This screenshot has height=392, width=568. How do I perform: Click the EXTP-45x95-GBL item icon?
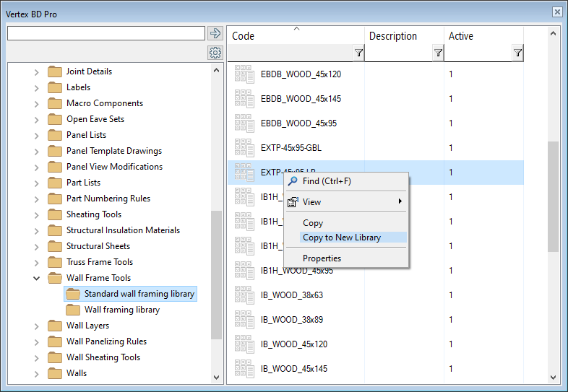pyautogui.click(x=244, y=147)
